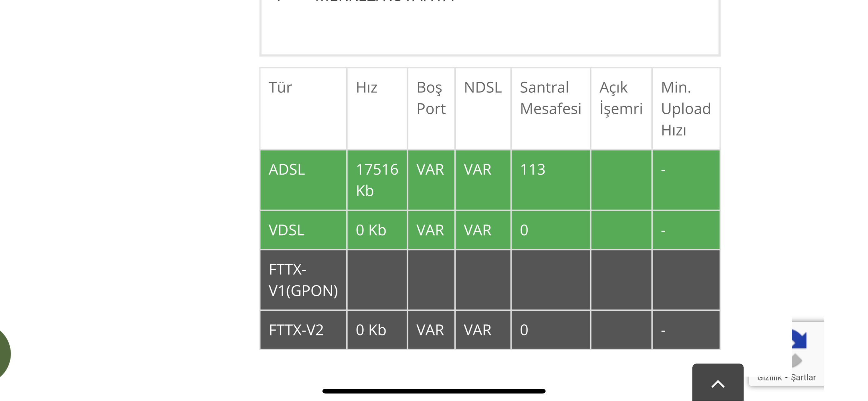Open the Şartlar terms link
Viewport: 868px width, 401px height.
(x=803, y=378)
